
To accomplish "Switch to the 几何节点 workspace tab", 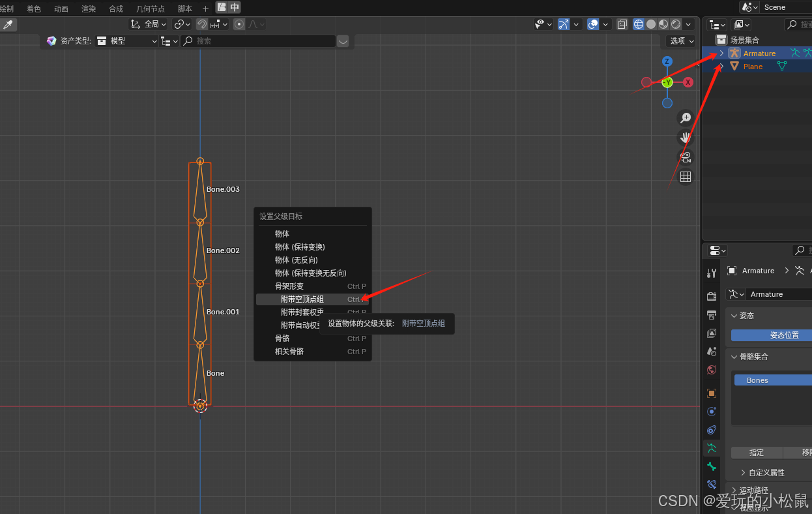I will pos(151,8).
